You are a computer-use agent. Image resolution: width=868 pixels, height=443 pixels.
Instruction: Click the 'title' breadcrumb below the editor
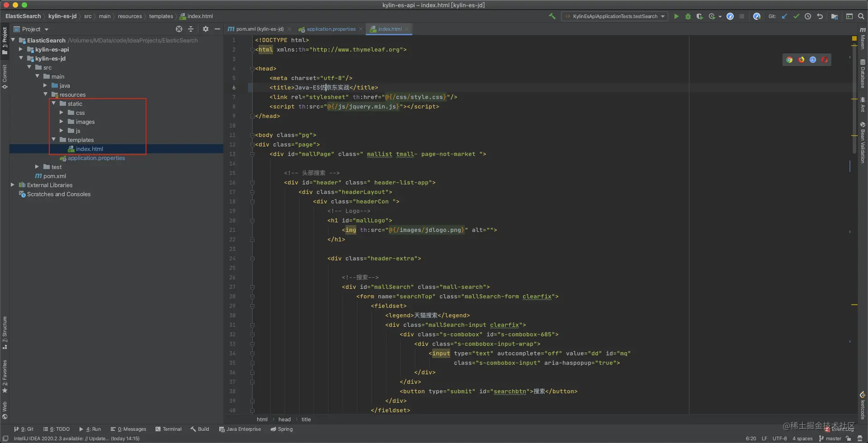point(306,419)
